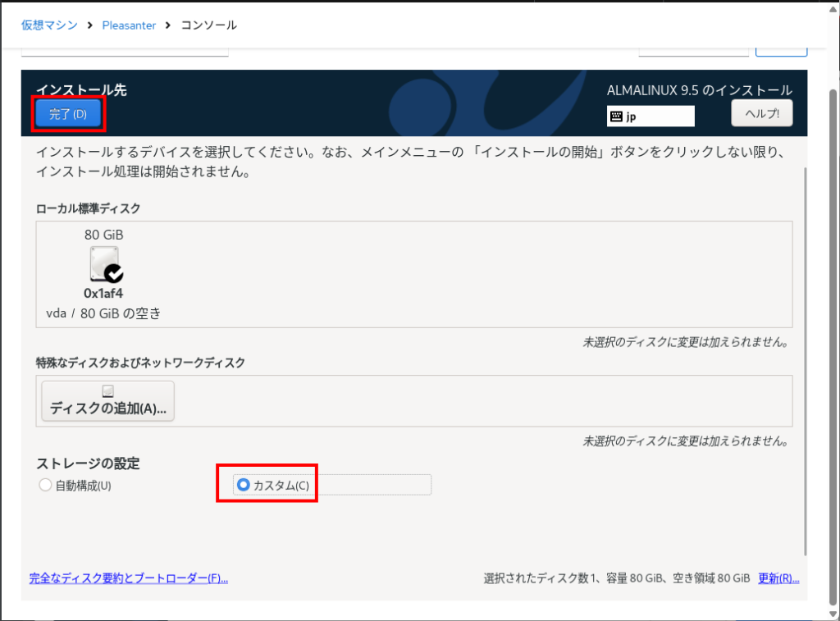The width and height of the screenshot is (840, 621).
Task: Click the ディスクの追加(A)... button
Action: pos(107,401)
